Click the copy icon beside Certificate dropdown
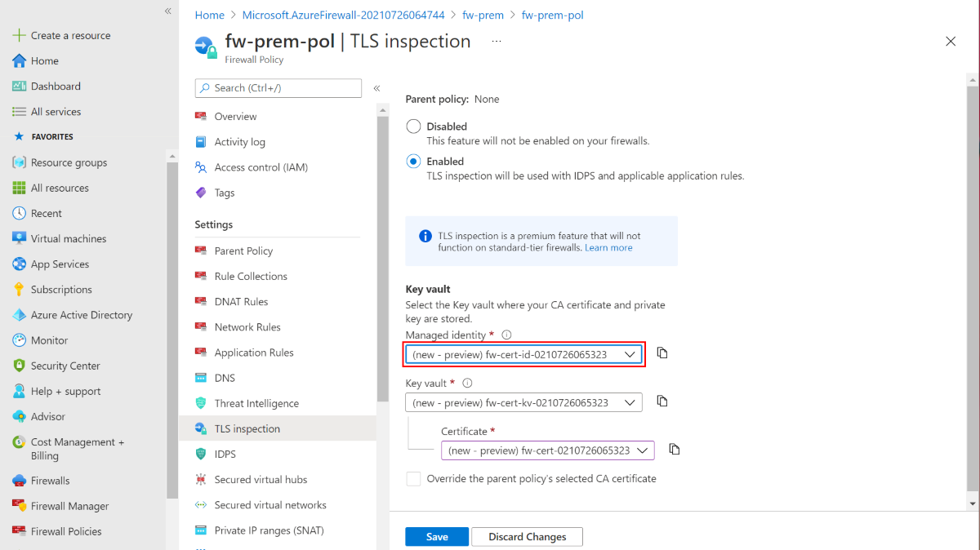Viewport: 980px width, 550px height. click(675, 450)
